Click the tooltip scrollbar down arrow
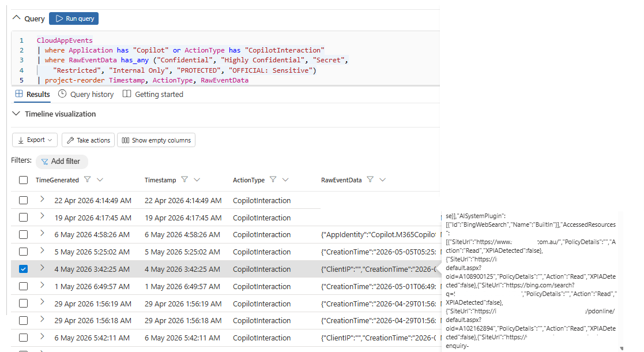The height and width of the screenshot is (352, 644). [x=622, y=349]
